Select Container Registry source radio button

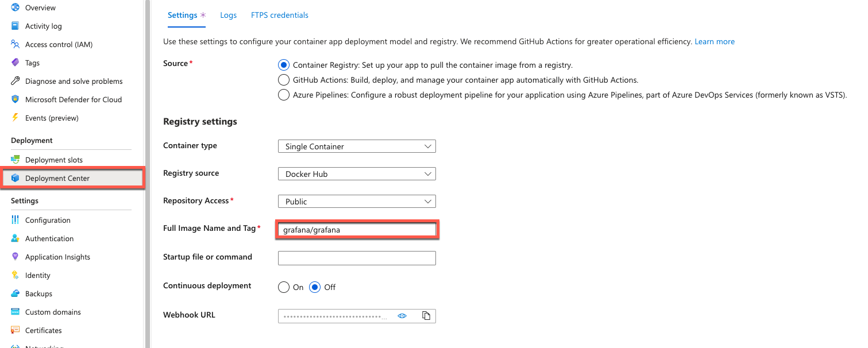(284, 65)
